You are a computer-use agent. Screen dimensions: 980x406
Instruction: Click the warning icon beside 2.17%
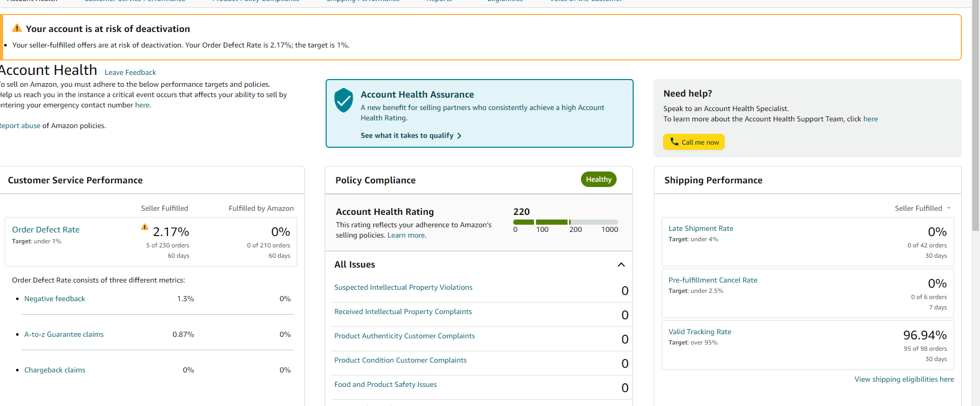[145, 227]
